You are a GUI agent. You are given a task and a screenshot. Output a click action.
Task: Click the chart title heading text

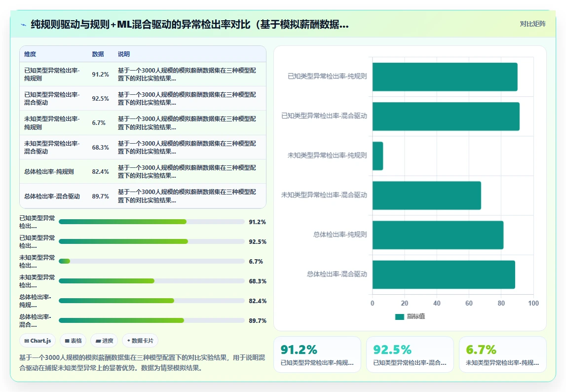coord(189,25)
